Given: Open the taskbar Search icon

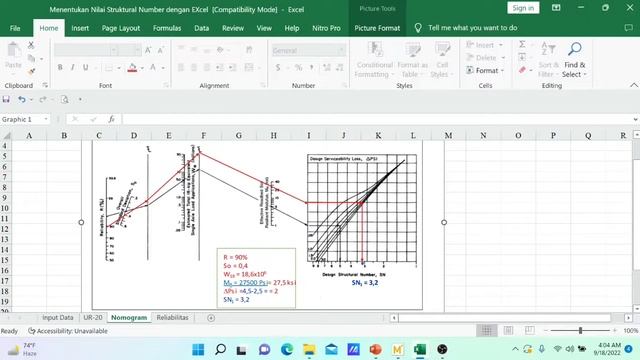Looking at the screenshot, I should point(220,349).
